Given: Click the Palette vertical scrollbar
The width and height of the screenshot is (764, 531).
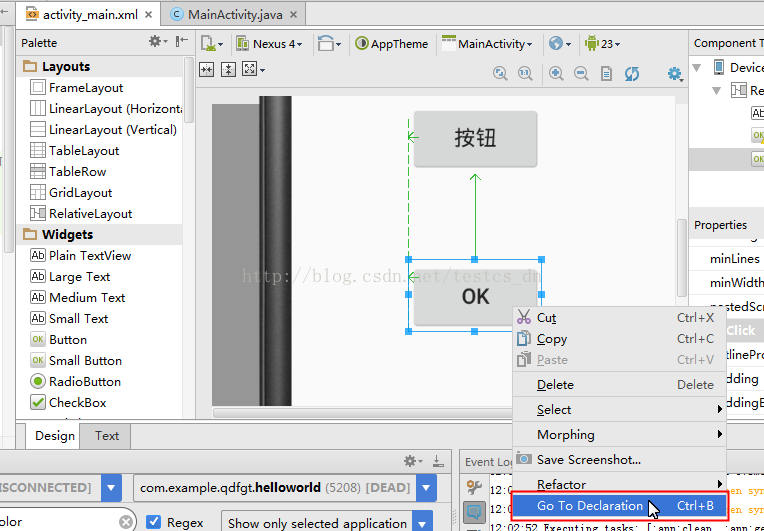Looking at the screenshot, I should [x=189, y=90].
